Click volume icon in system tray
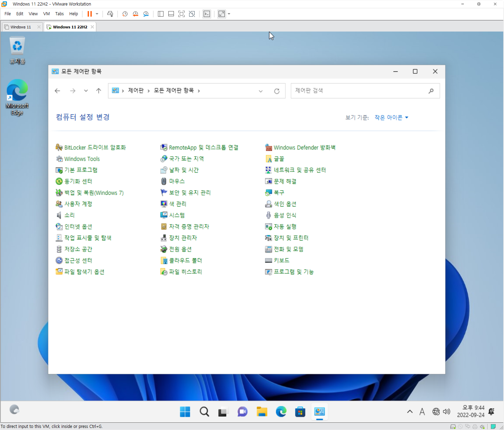 (x=447, y=412)
